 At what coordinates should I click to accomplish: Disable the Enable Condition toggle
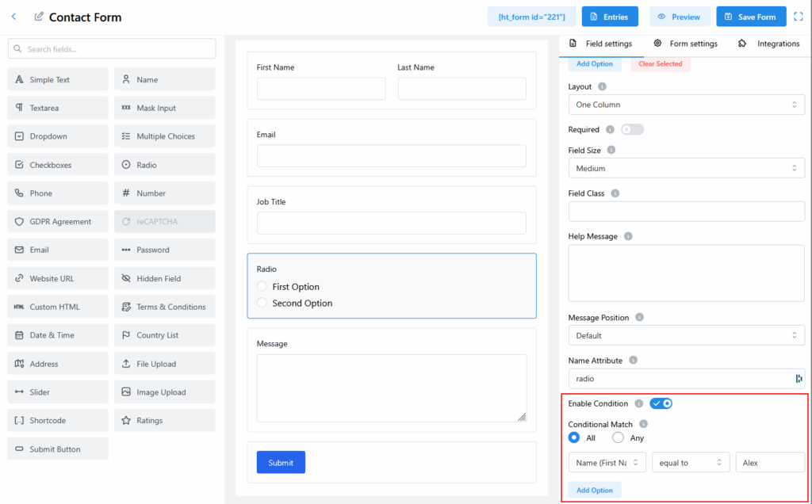(x=661, y=403)
